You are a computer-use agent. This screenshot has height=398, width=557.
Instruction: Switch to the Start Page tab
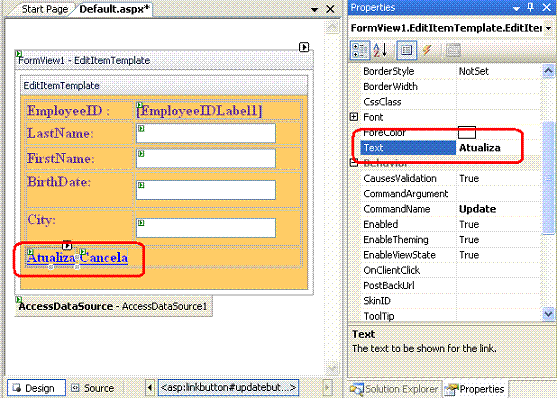tap(44, 9)
